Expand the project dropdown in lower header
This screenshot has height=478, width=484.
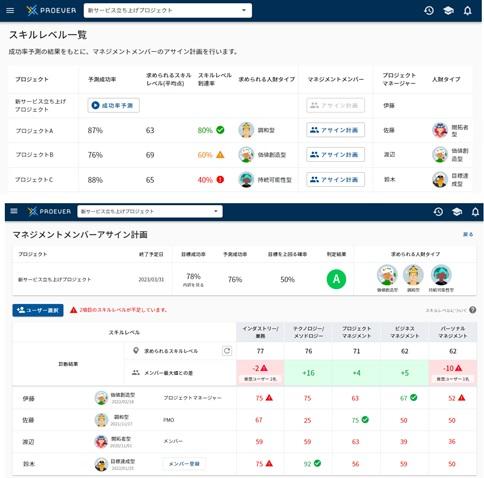click(x=150, y=211)
